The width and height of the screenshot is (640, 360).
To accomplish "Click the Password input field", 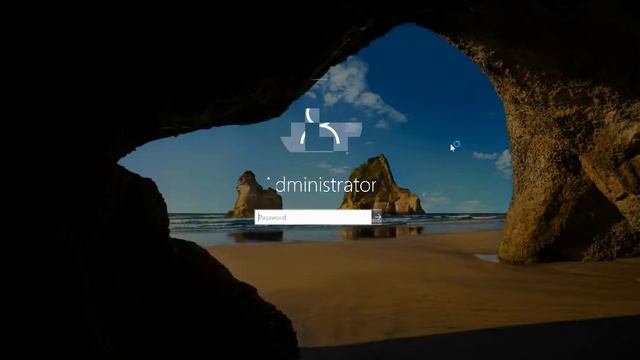I will (313, 218).
